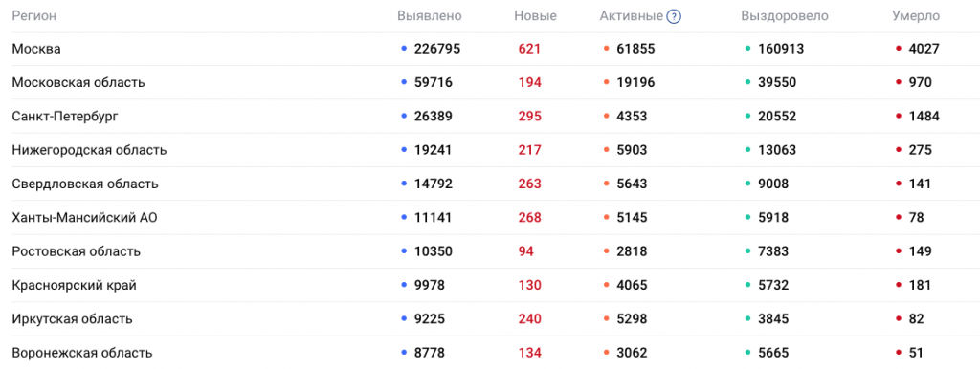Click the Красноярский край region name

[x=75, y=285]
